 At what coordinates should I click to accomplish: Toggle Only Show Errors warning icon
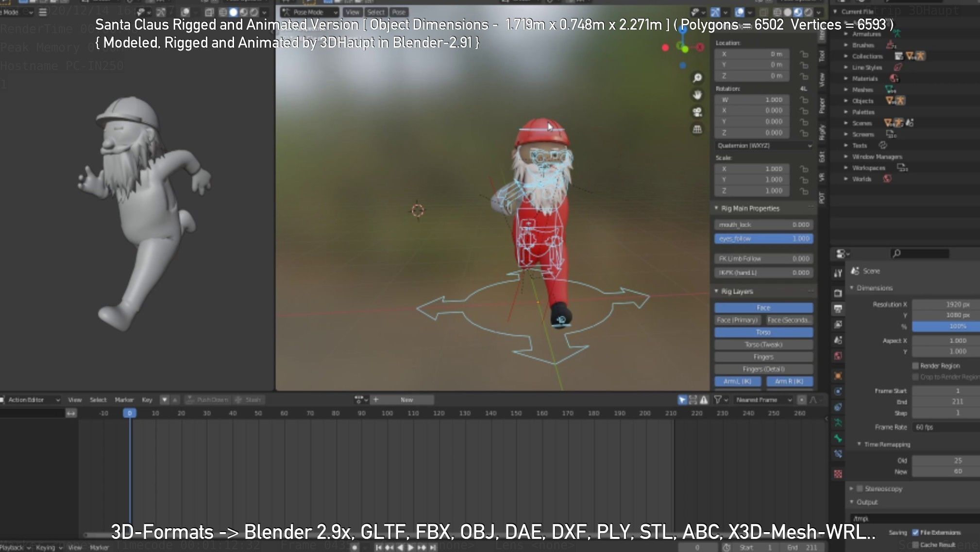(704, 400)
